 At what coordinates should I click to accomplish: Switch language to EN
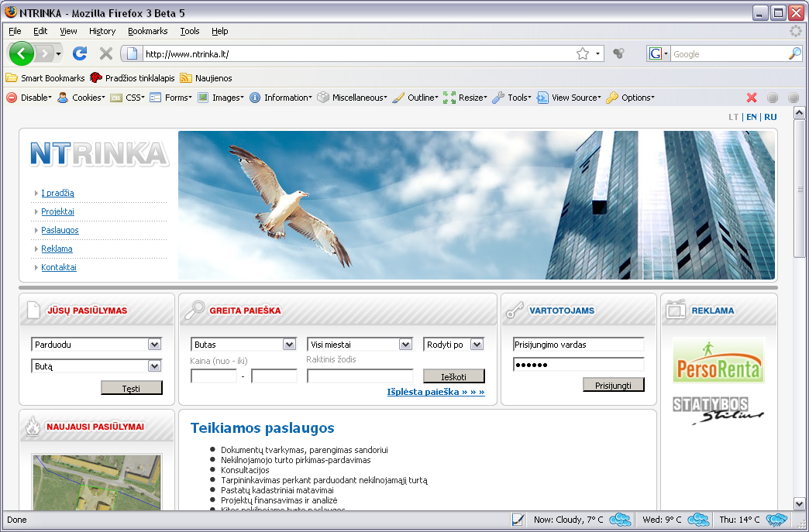coord(752,117)
